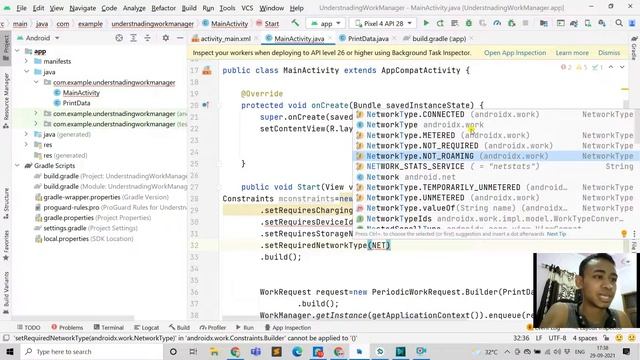
Task: Open File Explorer from the taskbar
Action: tap(214, 351)
